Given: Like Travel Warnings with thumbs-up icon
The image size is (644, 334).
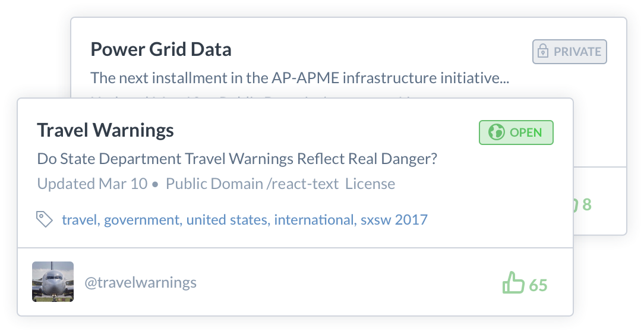Looking at the screenshot, I should tap(513, 283).
